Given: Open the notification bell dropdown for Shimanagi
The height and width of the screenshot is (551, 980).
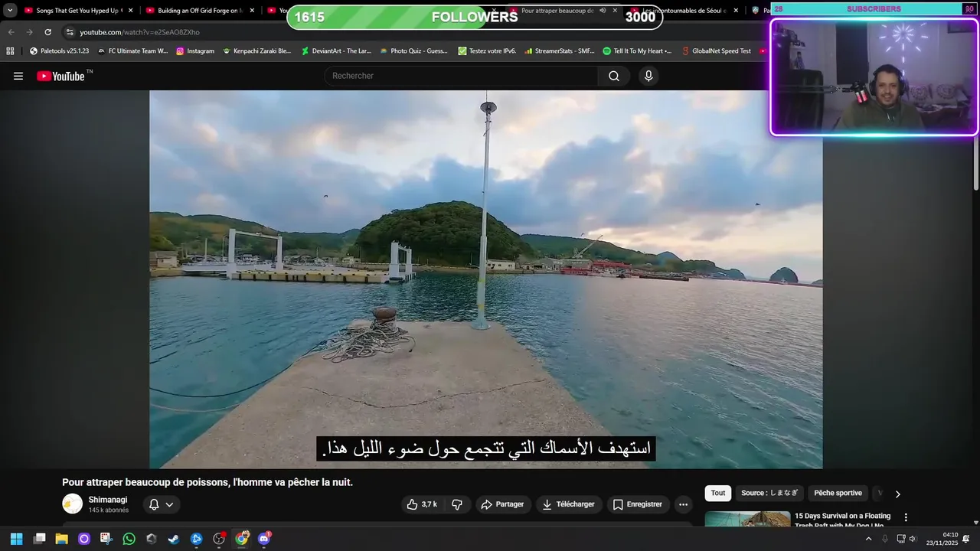Looking at the screenshot, I should [x=162, y=504].
